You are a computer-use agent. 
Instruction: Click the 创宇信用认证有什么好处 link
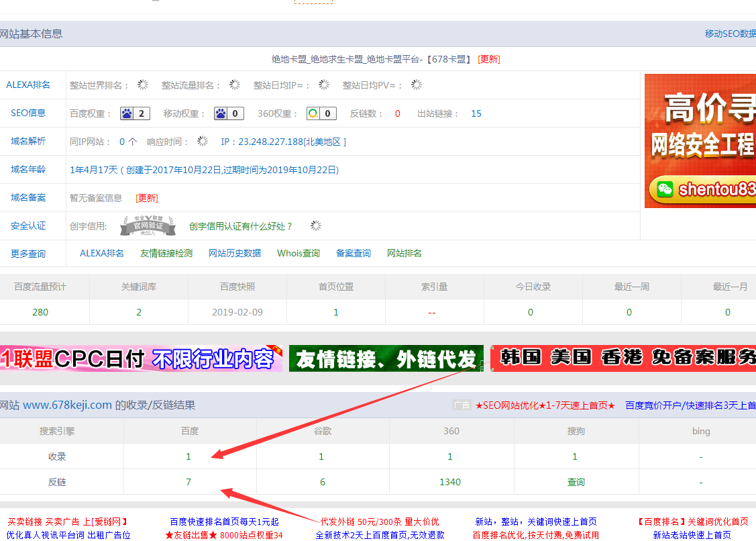tap(241, 226)
